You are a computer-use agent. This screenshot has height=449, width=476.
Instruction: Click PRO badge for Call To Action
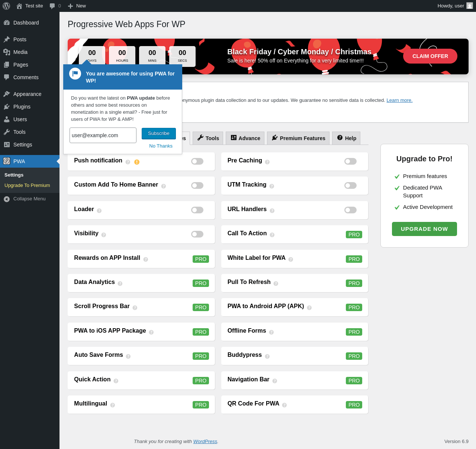pyautogui.click(x=354, y=235)
